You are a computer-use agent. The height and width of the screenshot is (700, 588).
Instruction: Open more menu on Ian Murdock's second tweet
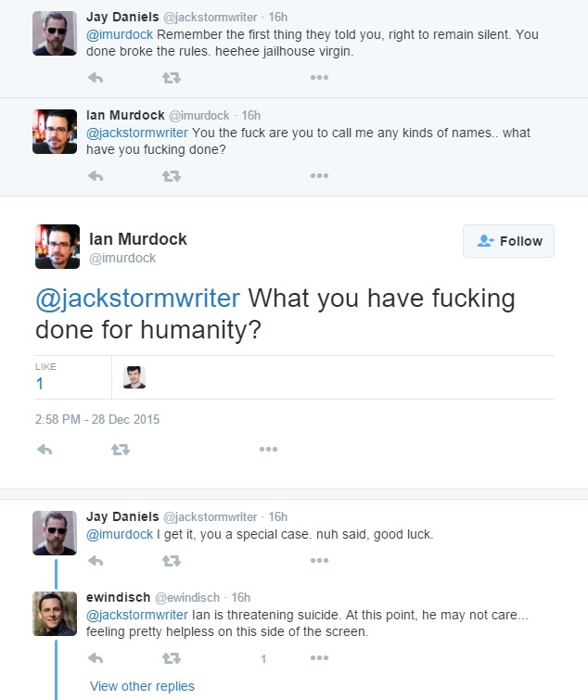pos(319,175)
